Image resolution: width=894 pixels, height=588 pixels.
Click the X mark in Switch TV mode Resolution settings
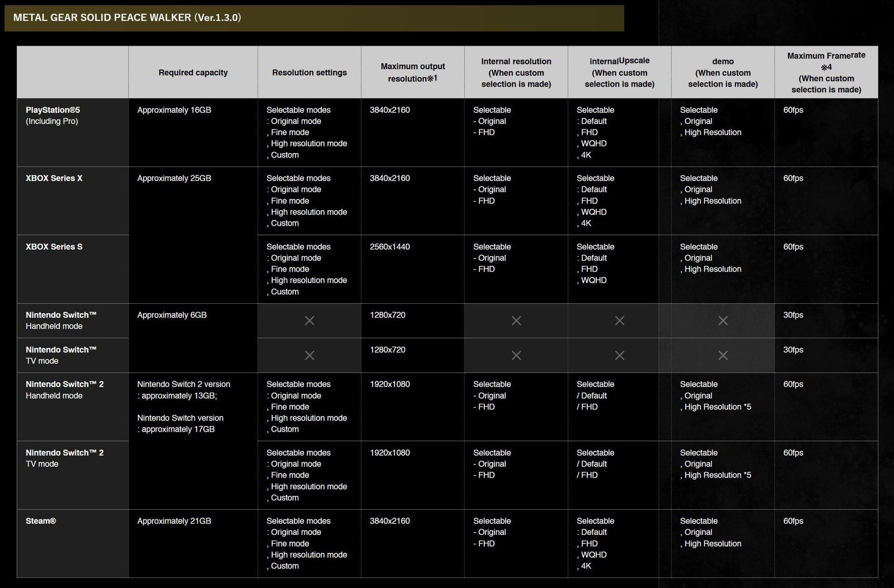tap(309, 355)
